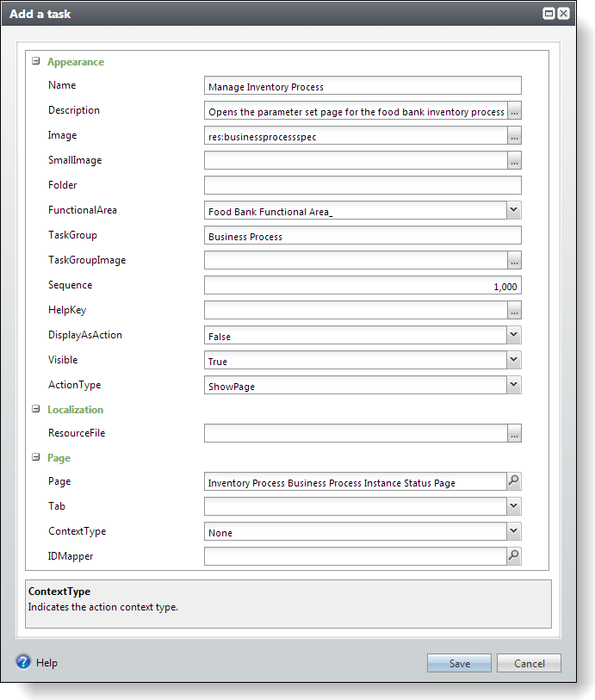
Task: Open the SmallImage ellipsis browse button
Action: pyautogui.click(x=514, y=161)
